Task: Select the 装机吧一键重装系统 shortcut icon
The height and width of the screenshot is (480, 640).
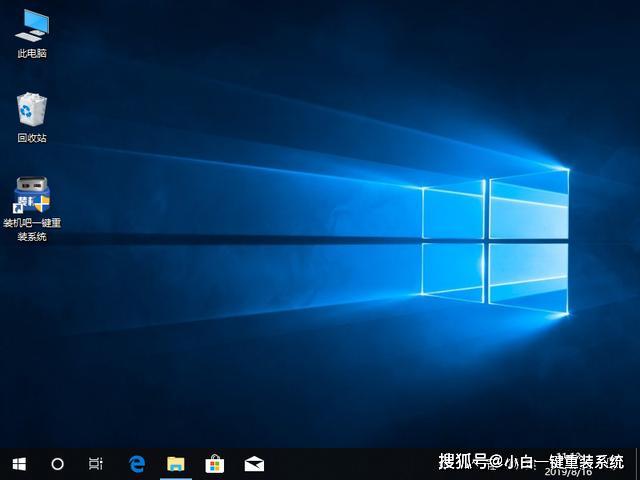Action: [32, 209]
